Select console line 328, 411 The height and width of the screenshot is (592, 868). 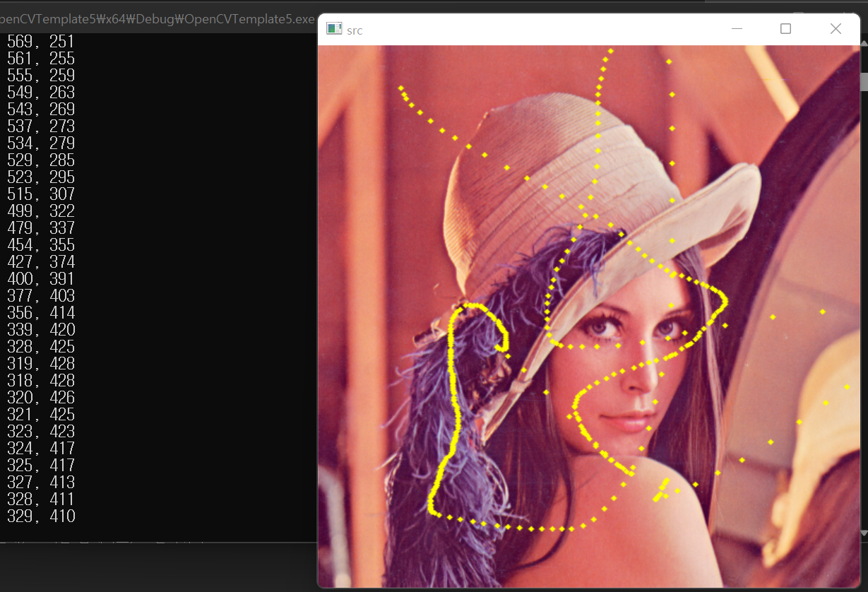point(40,499)
